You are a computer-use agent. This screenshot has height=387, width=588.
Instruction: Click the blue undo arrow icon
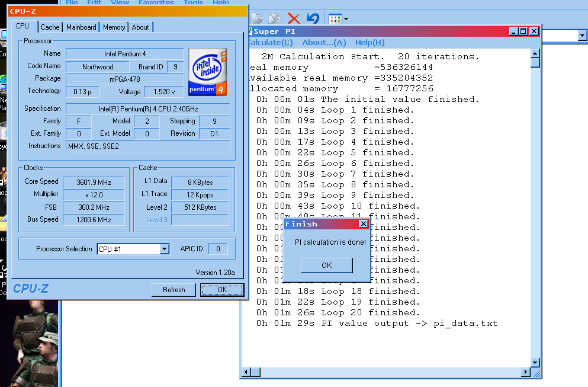pyautogui.click(x=313, y=19)
